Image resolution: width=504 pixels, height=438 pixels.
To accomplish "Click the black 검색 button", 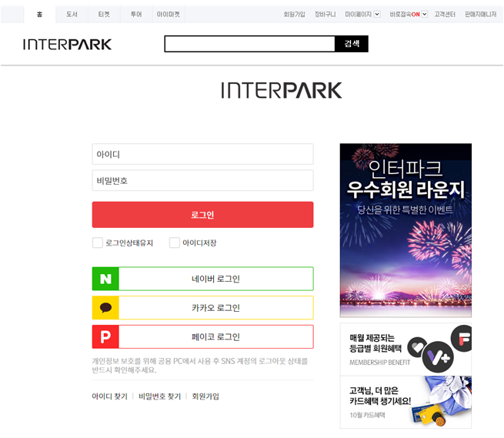I will pyautogui.click(x=352, y=44).
